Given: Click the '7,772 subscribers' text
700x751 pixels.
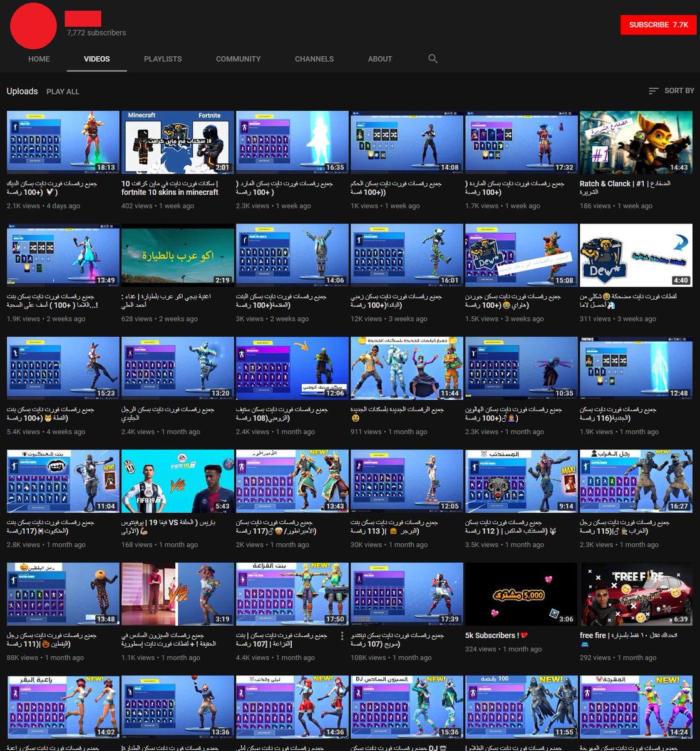Looking at the screenshot, I should (96, 33).
